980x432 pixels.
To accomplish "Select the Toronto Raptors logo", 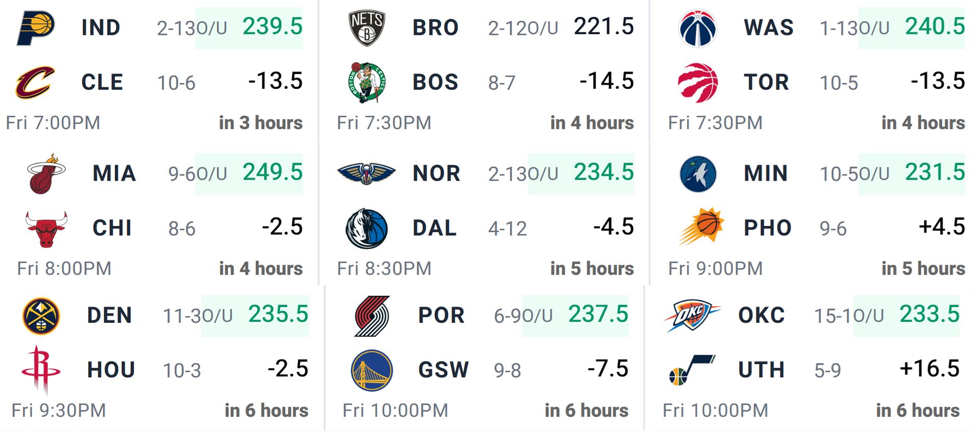I will 698,83.
